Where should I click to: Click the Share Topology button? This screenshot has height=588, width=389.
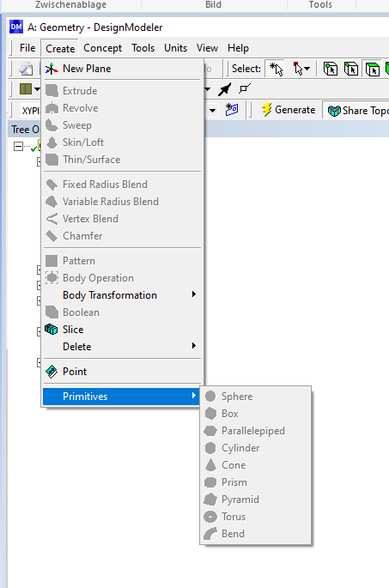click(356, 110)
